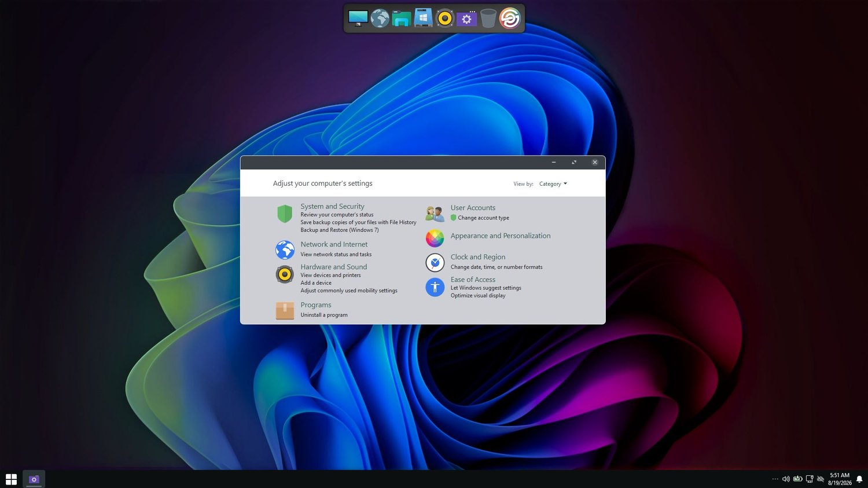This screenshot has width=868, height=488.
Task: Open Hardware and Sound category
Action: [x=334, y=267]
